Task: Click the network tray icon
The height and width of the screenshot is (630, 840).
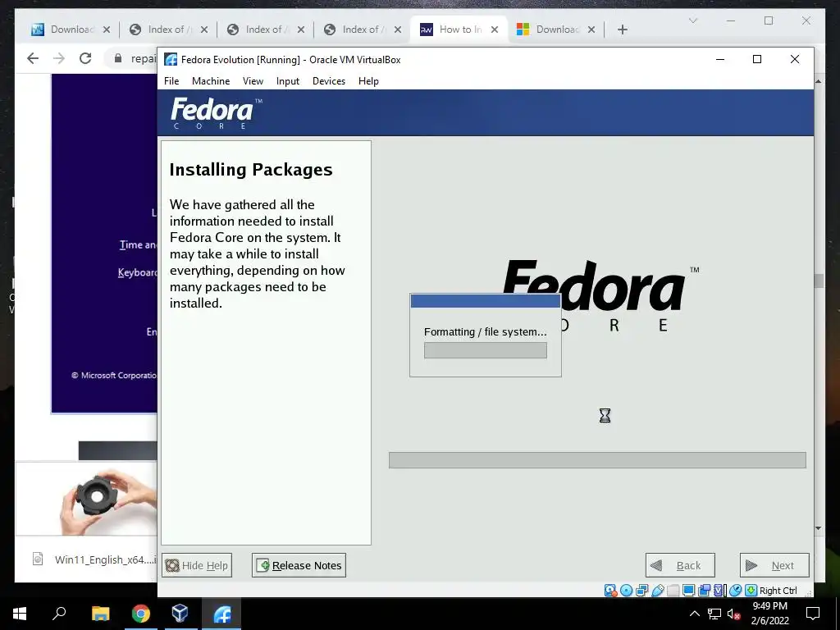Action: click(714, 614)
